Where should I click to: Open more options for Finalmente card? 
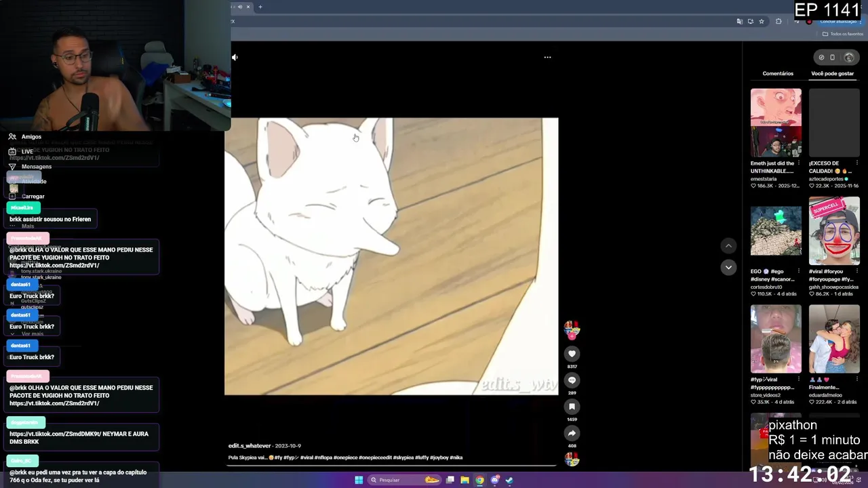(856, 380)
